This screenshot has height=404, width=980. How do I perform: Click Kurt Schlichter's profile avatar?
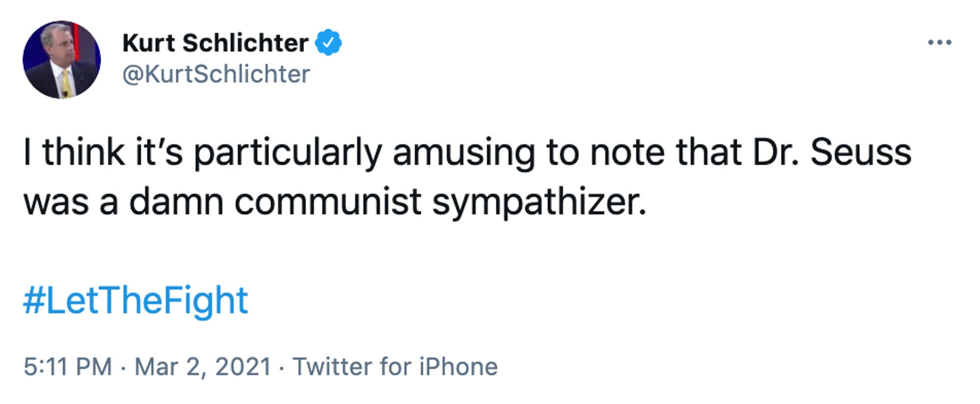[62, 59]
